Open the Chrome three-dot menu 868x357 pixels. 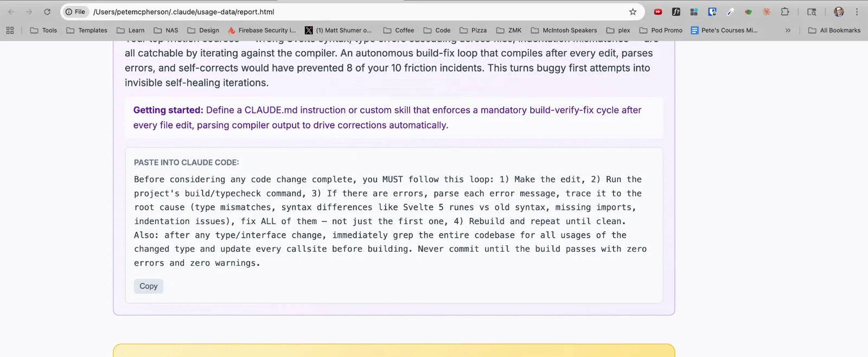point(857,12)
